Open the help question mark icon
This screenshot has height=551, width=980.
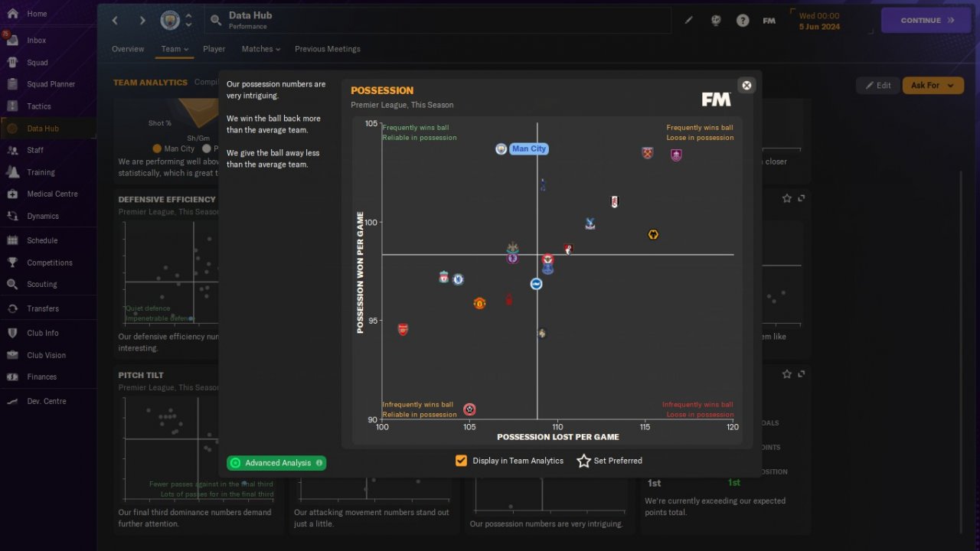point(743,21)
